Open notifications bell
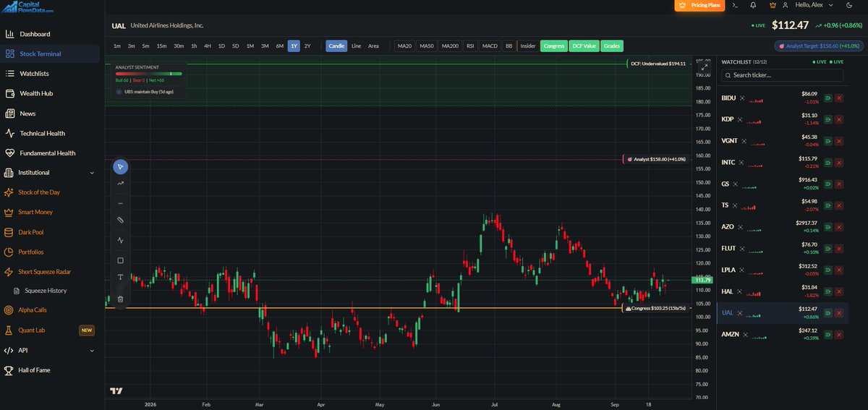Image resolution: width=868 pixels, height=410 pixels. (x=754, y=5)
